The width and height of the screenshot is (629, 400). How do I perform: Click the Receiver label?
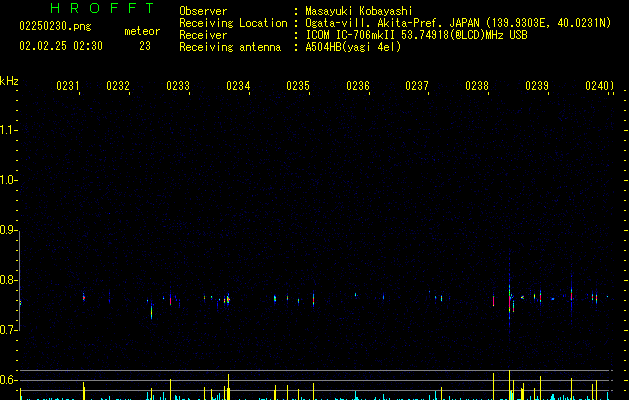pos(203,35)
